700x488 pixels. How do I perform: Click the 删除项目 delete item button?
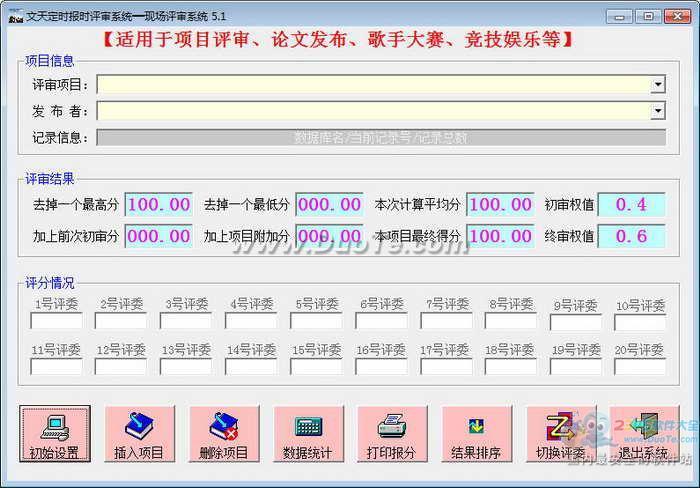coord(224,434)
